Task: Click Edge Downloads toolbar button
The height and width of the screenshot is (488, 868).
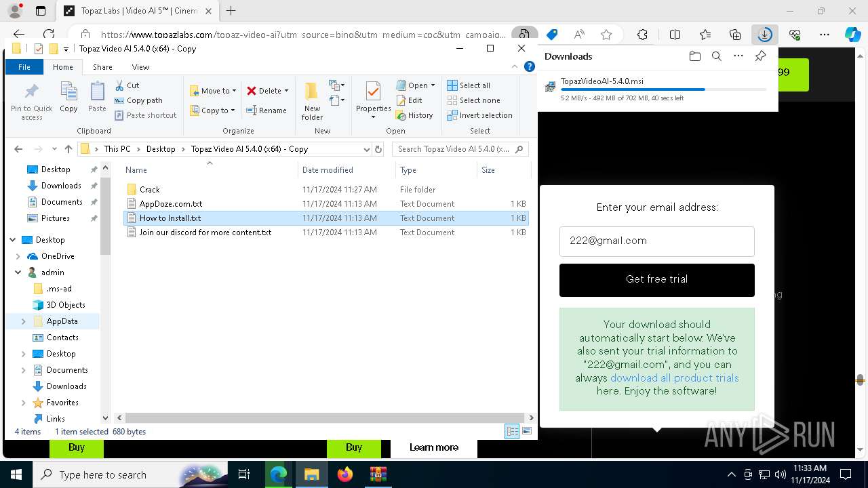Action: [x=764, y=35]
